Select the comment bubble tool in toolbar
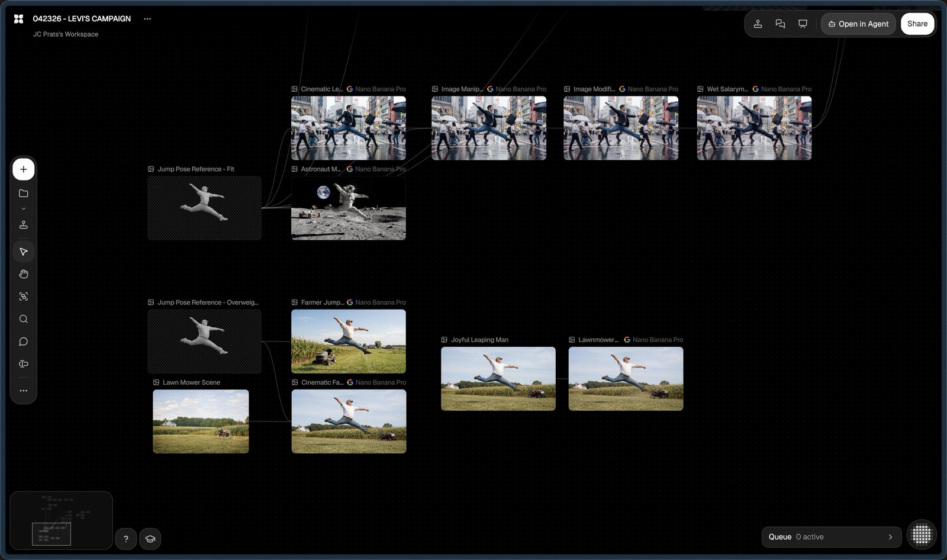 click(24, 342)
